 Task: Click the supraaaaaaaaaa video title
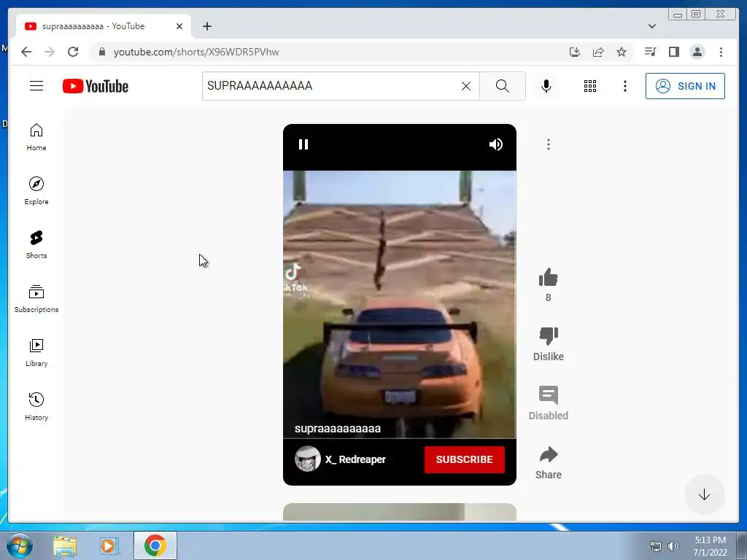(x=337, y=429)
